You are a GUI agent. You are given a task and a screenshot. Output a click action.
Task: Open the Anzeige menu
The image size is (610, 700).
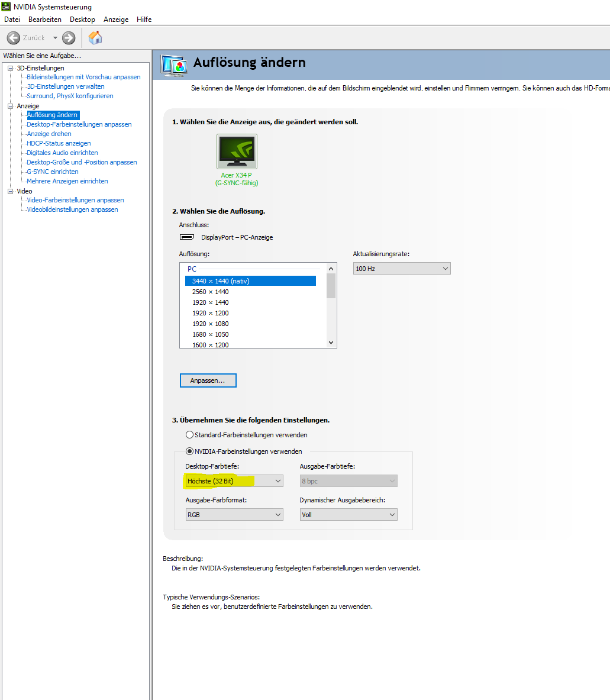click(x=116, y=19)
